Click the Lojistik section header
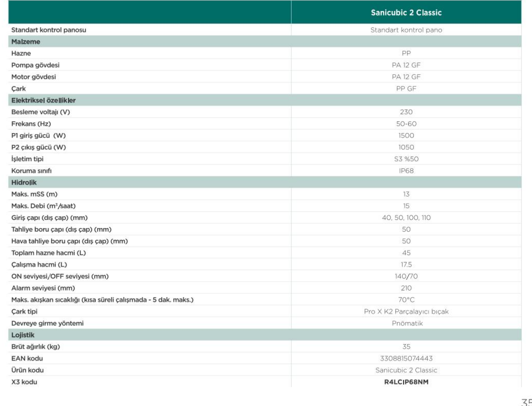Image resolution: width=532 pixels, height=406 pixels. (22, 335)
